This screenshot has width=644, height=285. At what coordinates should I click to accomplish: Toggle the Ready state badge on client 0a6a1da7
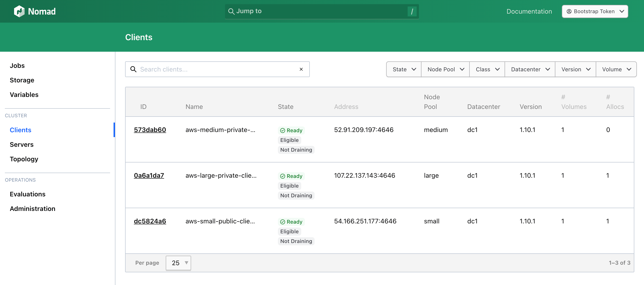click(291, 176)
